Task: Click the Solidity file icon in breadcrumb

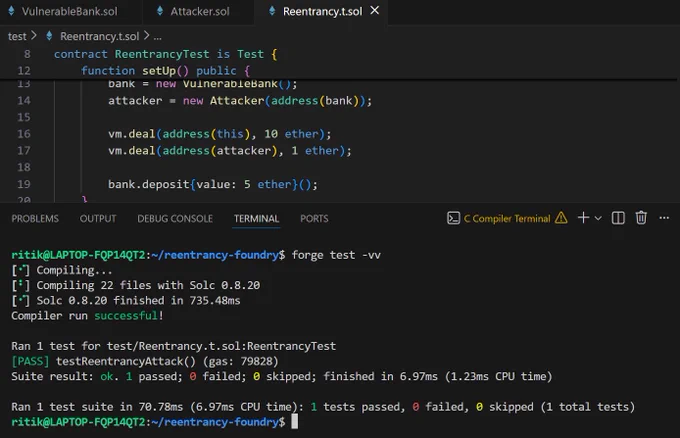Action: 49,36
